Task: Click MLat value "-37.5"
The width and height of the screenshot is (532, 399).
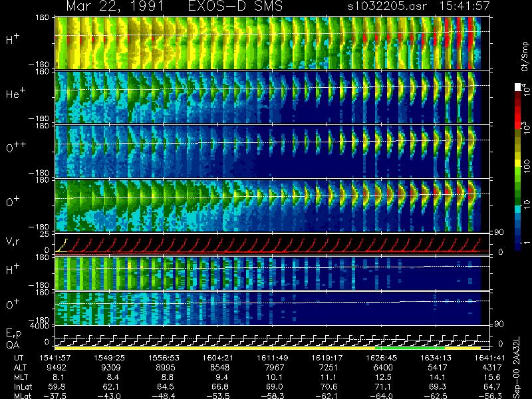Action: coord(55,396)
